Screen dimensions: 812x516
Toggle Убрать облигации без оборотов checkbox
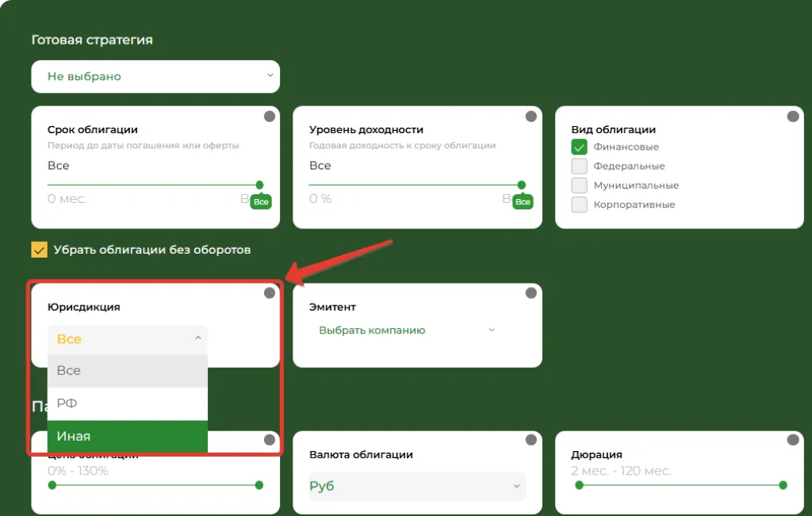(x=40, y=250)
